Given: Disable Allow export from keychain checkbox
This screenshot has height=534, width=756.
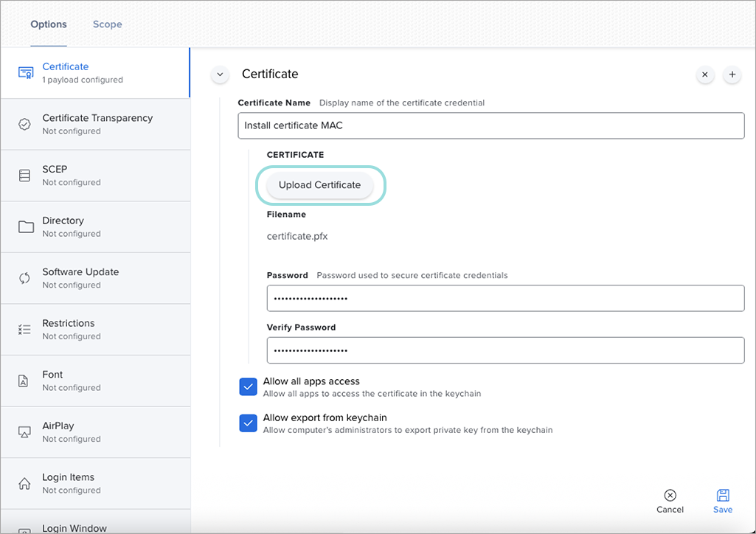Looking at the screenshot, I should pos(248,423).
